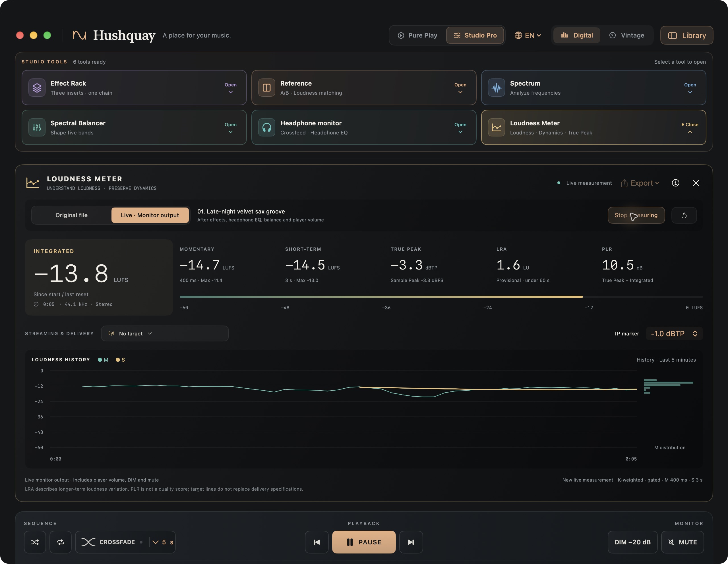Click the Spectrum waveform icon
The width and height of the screenshot is (728, 564).
click(x=496, y=88)
